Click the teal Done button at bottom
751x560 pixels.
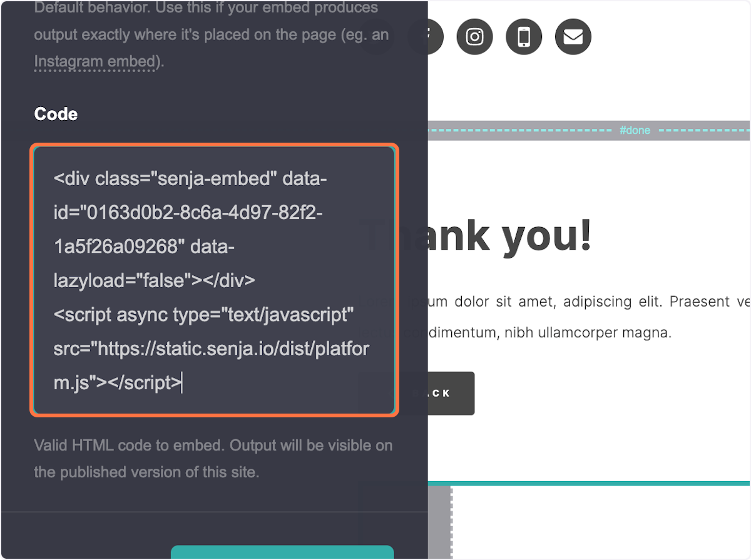click(x=282, y=553)
